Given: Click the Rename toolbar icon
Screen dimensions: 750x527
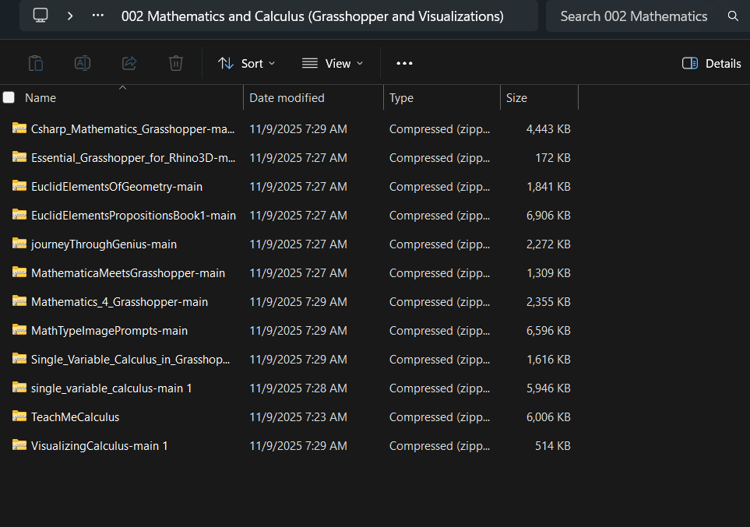Looking at the screenshot, I should coord(83,63).
